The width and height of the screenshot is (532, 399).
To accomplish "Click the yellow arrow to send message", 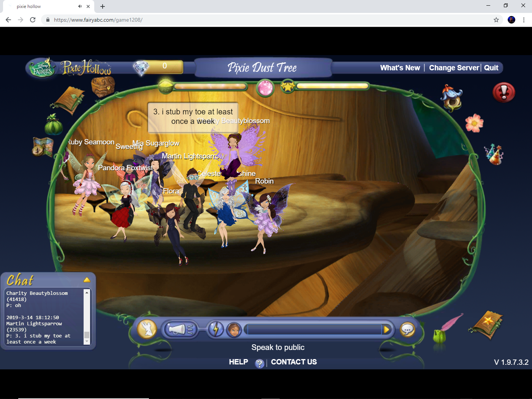I will (387, 329).
